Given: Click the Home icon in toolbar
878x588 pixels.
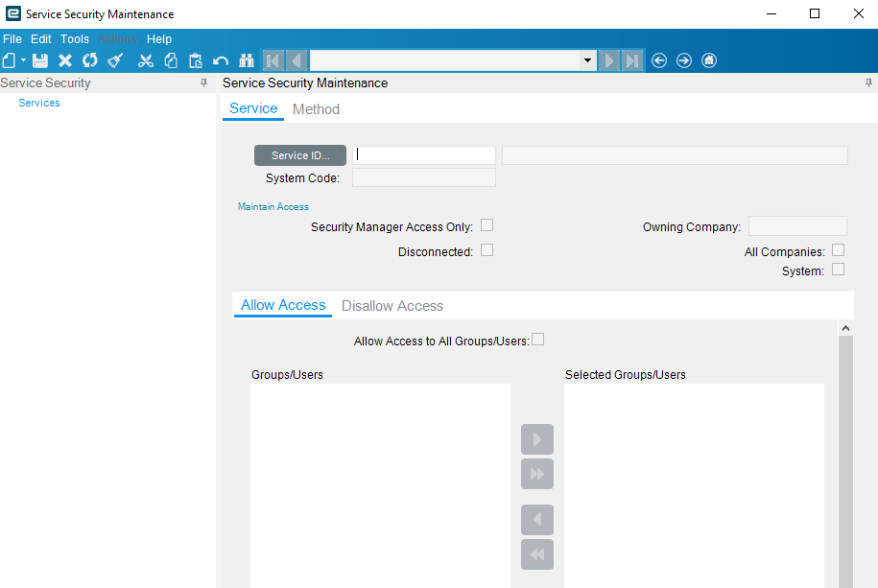Looking at the screenshot, I should tap(709, 60).
